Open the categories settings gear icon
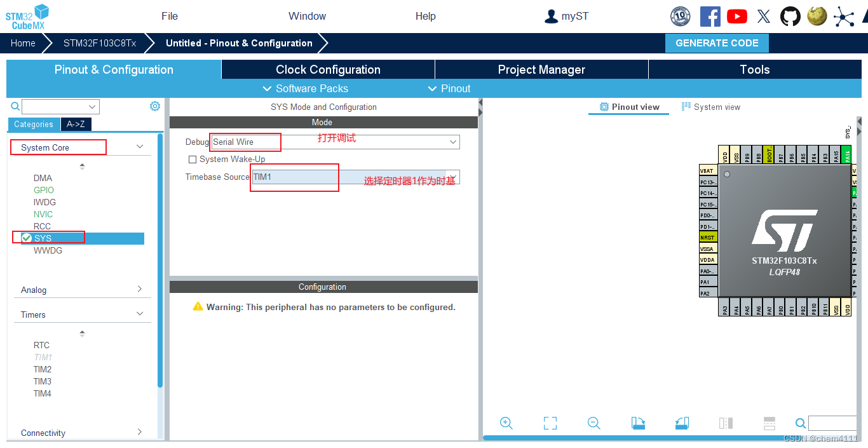Image resolution: width=868 pixels, height=448 pixels. pyautogui.click(x=155, y=106)
